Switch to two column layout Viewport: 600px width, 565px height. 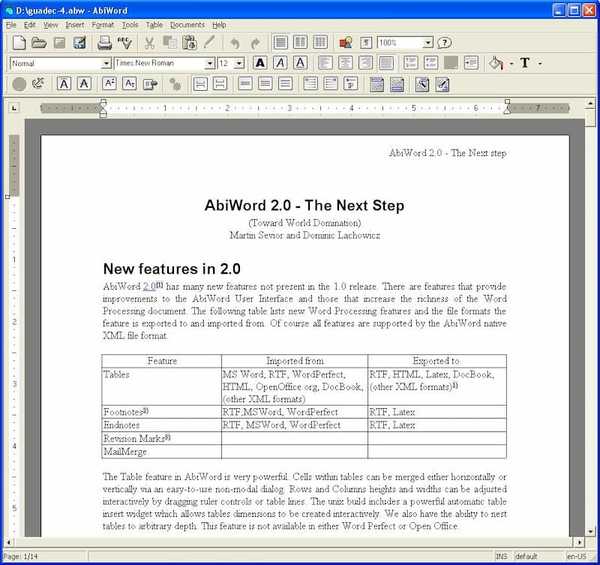pos(300,42)
